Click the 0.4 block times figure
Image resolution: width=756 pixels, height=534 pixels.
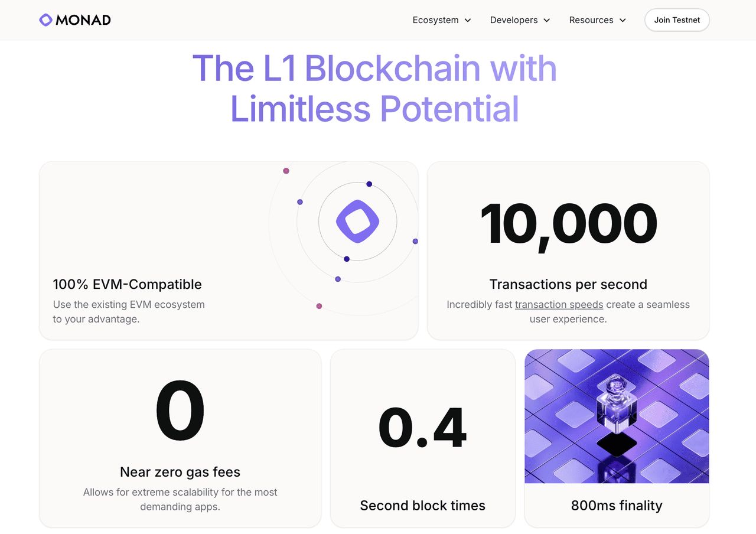(422, 426)
